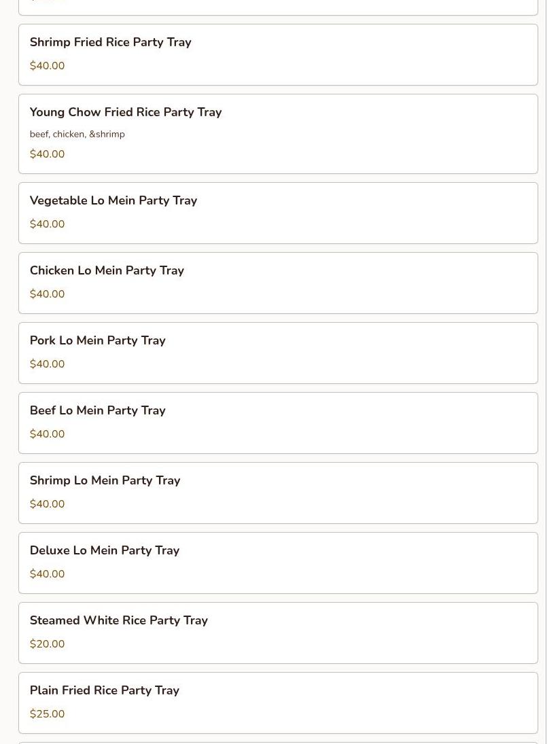Click the price under Young Chow Fried Rice
The height and width of the screenshot is (744, 560).
tap(48, 154)
